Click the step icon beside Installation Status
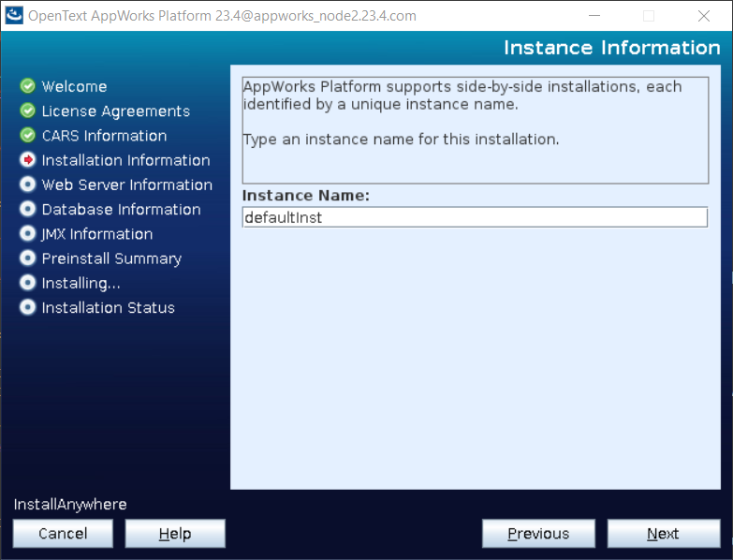Image resolution: width=733 pixels, height=560 pixels. click(x=27, y=307)
